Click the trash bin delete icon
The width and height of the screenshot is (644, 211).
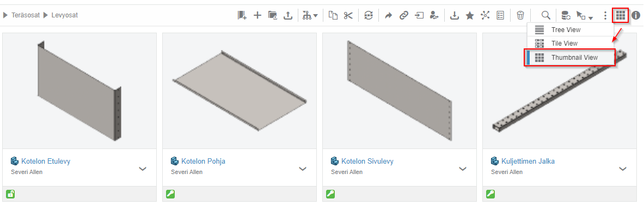(520, 16)
